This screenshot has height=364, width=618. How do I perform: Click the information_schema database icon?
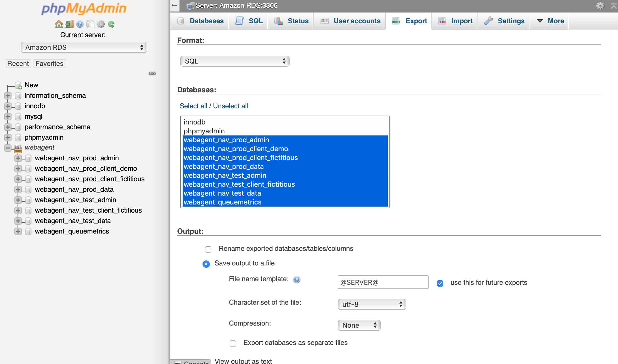tap(18, 96)
